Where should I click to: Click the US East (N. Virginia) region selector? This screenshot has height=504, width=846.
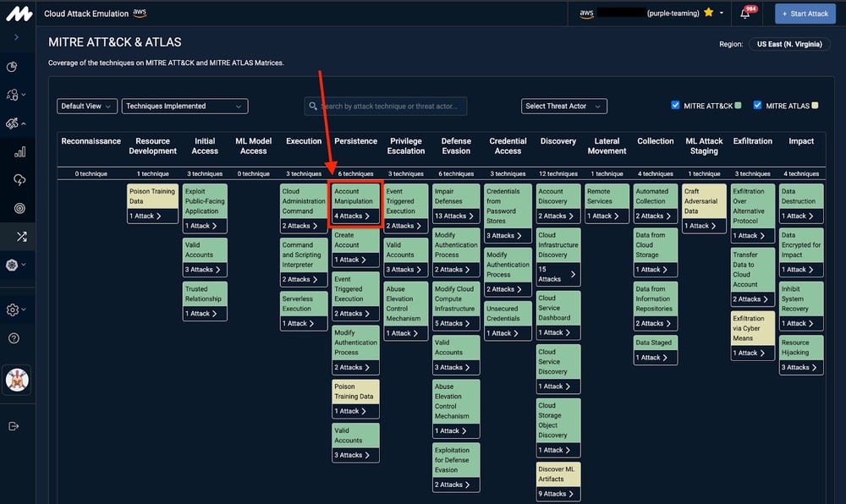pos(788,44)
